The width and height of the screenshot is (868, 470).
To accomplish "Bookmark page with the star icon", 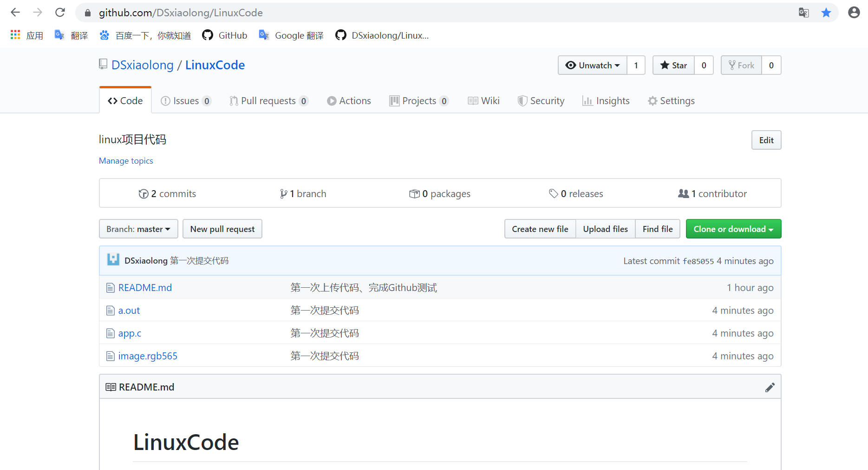I will pos(826,13).
